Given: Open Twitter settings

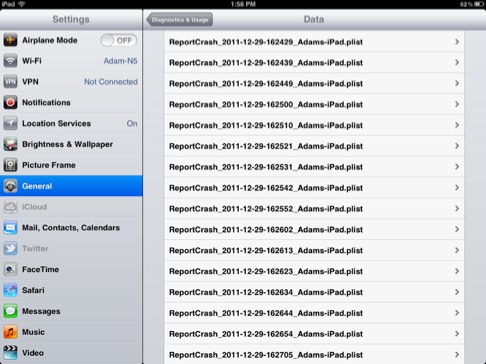Looking at the screenshot, I should (71, 248).
